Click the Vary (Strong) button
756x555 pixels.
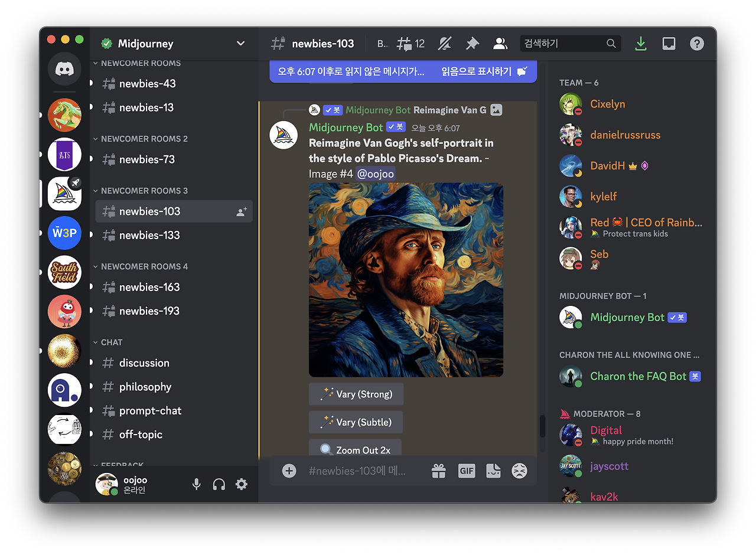coord(356,394)
